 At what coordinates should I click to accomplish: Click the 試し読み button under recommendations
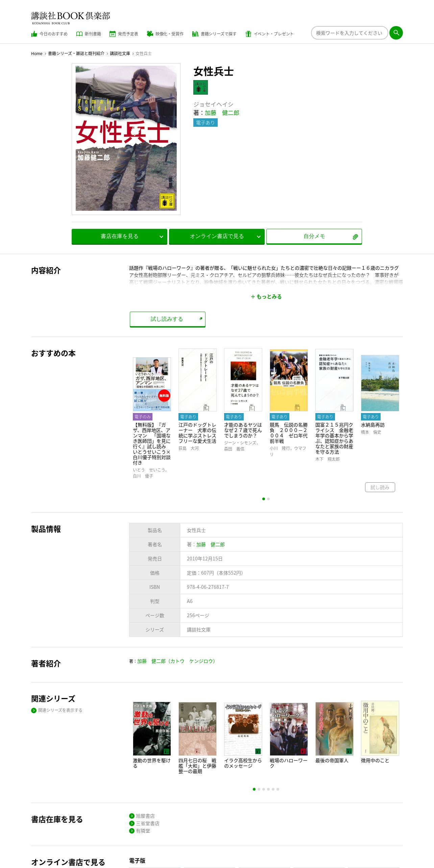(380, 487)
